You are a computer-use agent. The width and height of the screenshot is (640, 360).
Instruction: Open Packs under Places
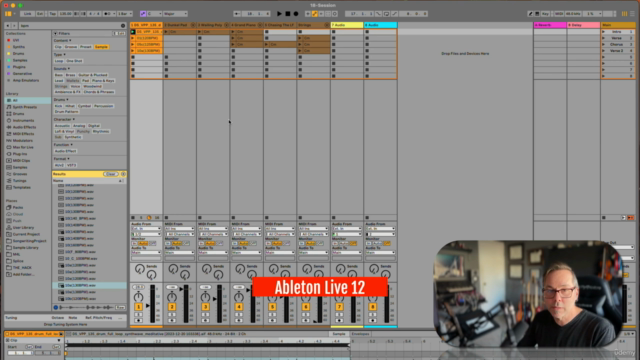[18, 207]
